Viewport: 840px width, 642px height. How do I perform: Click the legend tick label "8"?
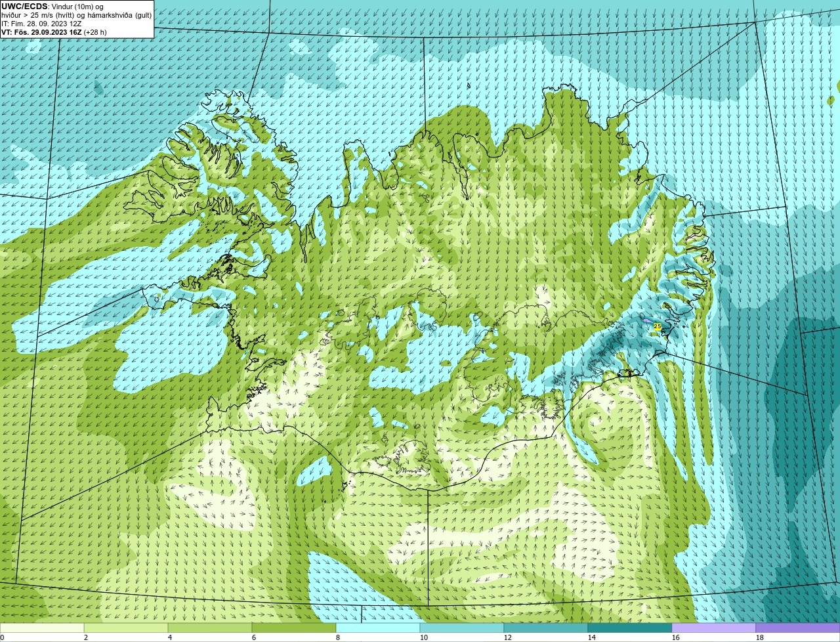pyautogui.click(x=338, y=637)
